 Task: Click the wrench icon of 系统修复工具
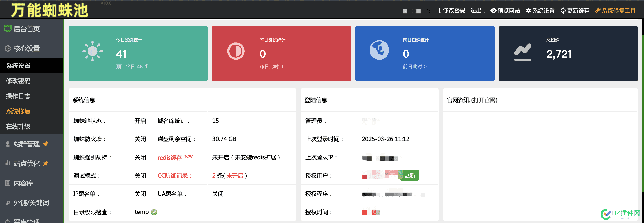(598, 10)
